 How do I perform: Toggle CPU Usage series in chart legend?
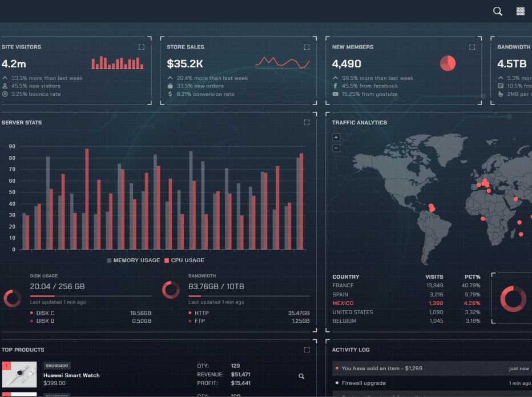184,260
